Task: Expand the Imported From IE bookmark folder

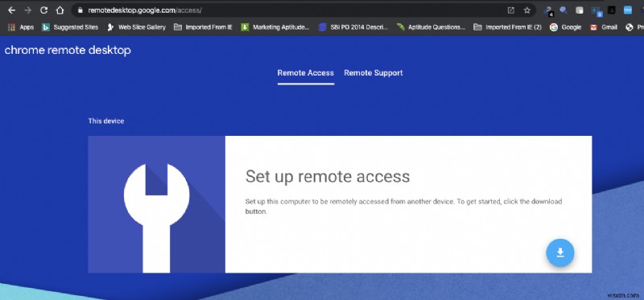Action: (203, 27)
